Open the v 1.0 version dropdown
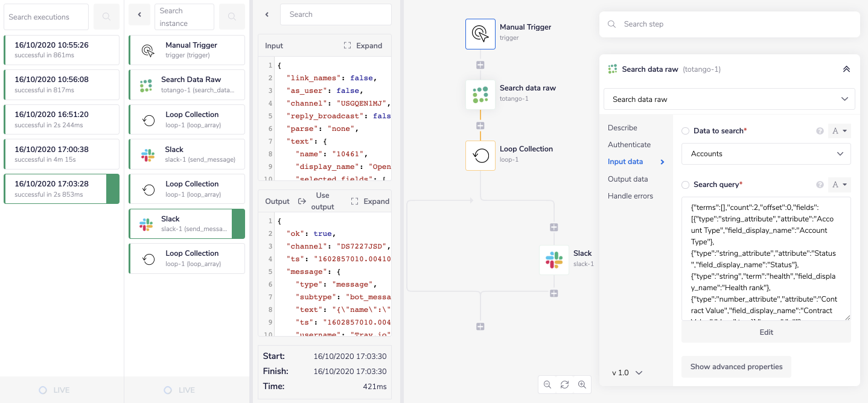 coord(627,373)
